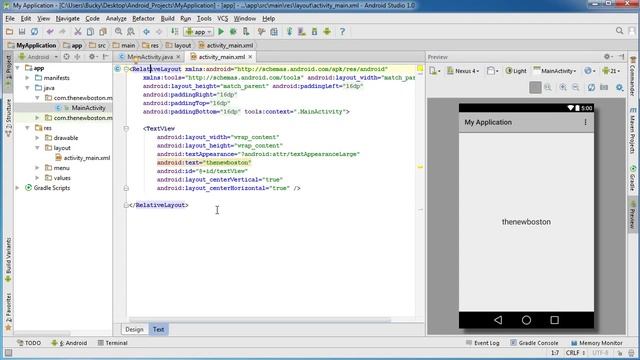
Task: Click Zoom Out in Preview toolbar
Action: [x=576, y=87]
